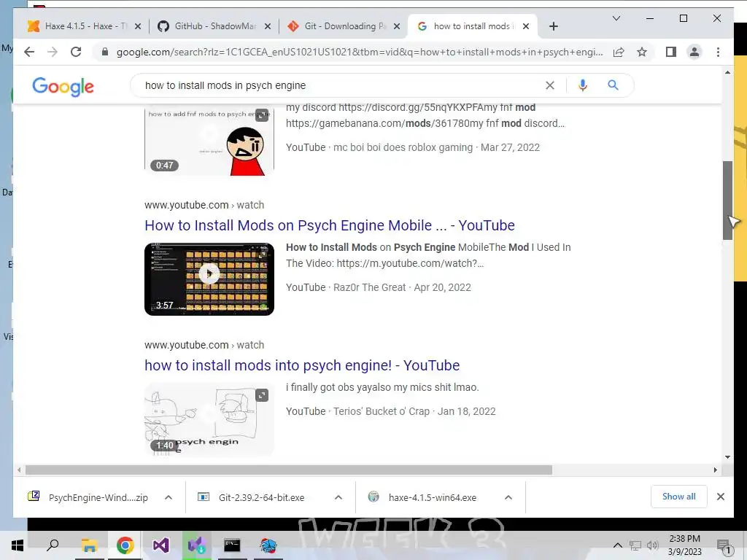This screenshot has height=560, width=747.
Task: Open the downloaded PsychEngine-Wind....zip file
Action: [x=88, y=497]
